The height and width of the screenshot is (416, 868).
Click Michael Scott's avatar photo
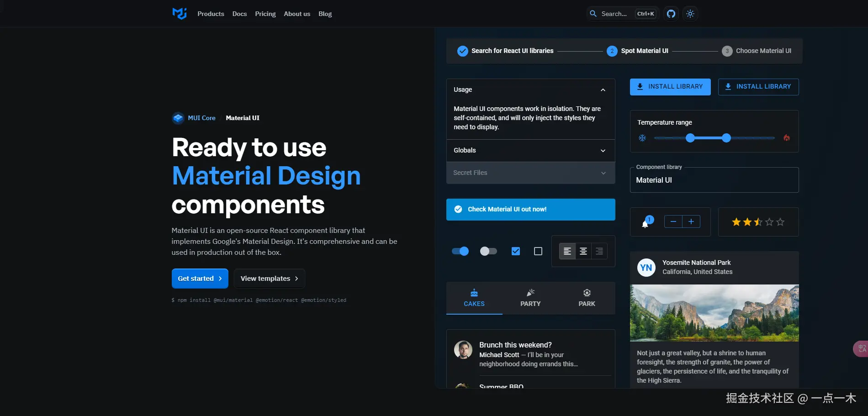pyautogui.click(x=463, y=350)
